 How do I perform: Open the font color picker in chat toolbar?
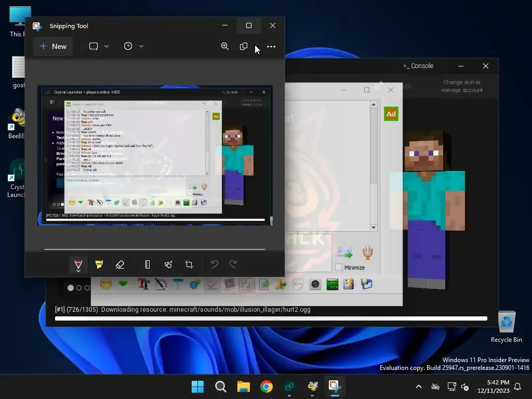[x=161, y=284]
